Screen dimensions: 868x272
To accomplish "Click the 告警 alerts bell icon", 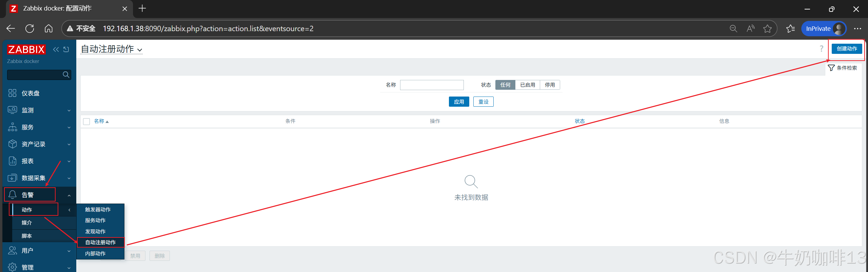I will click(13, 194).
